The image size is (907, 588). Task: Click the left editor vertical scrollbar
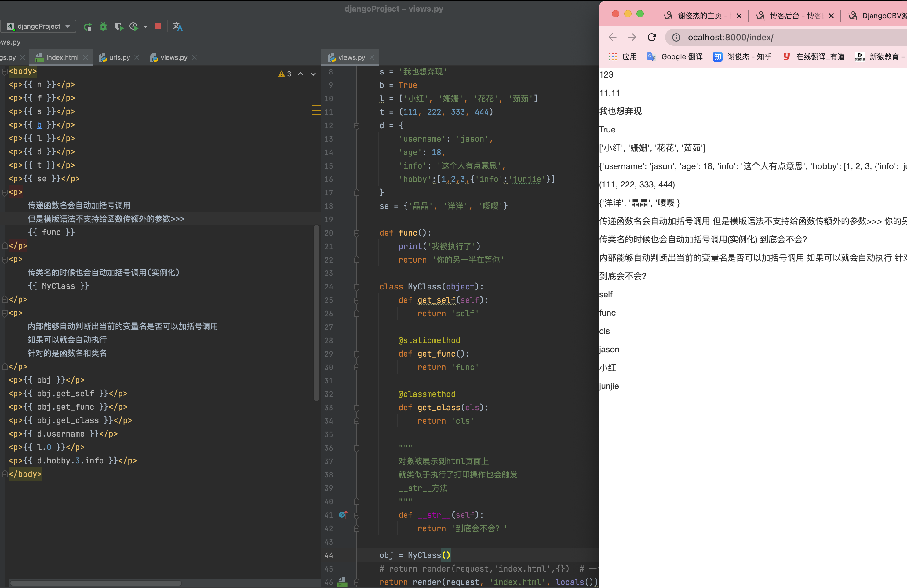[316, 313]
